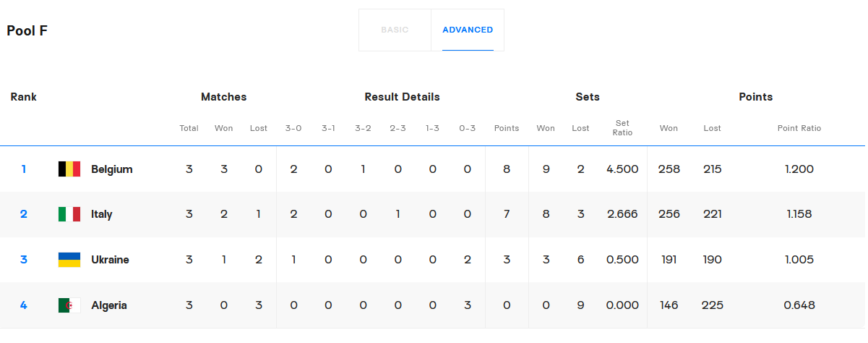
Task: Click the Ukraine flag icon
Action: (69, 260)
